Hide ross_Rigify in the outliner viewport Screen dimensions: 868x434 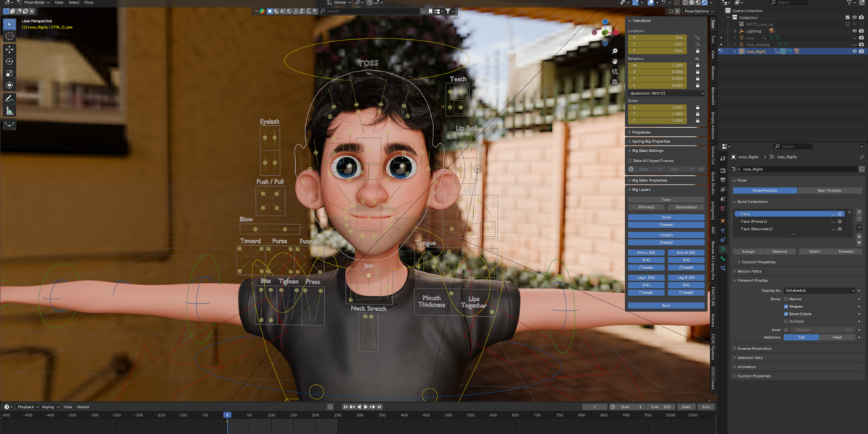pyautogui.click(x=854, y=51)
